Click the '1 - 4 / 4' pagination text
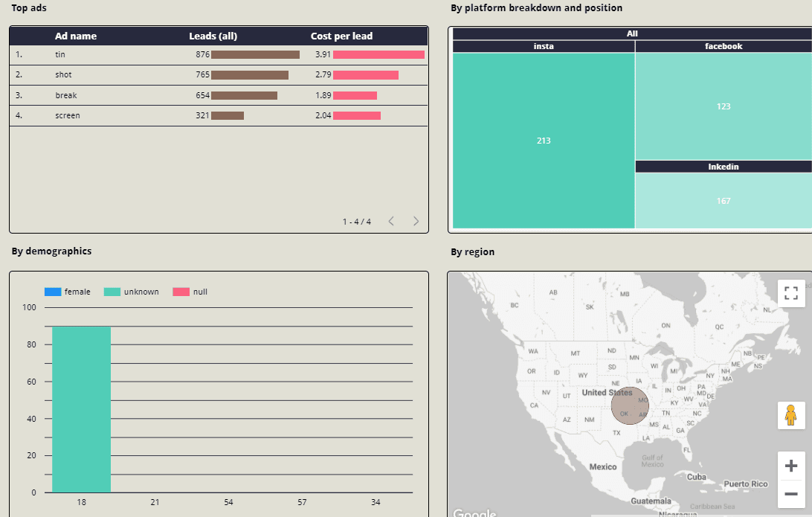 [x=357, y=222]
